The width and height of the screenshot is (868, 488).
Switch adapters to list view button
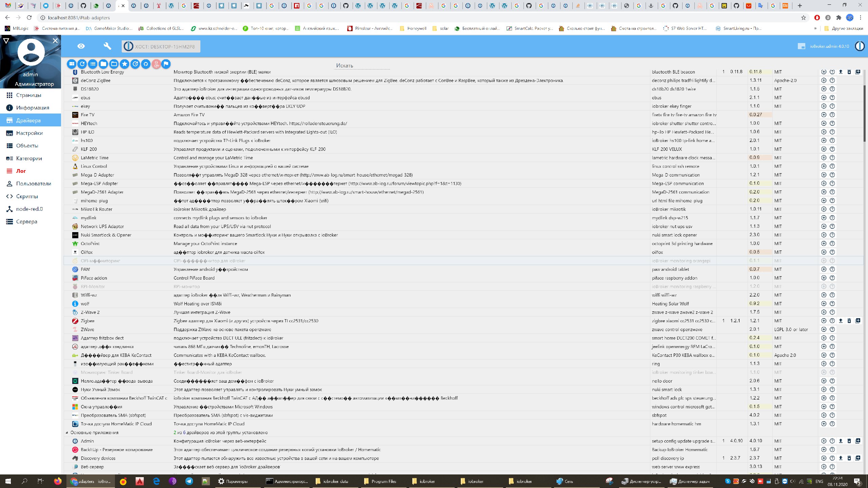pos(93,64)
